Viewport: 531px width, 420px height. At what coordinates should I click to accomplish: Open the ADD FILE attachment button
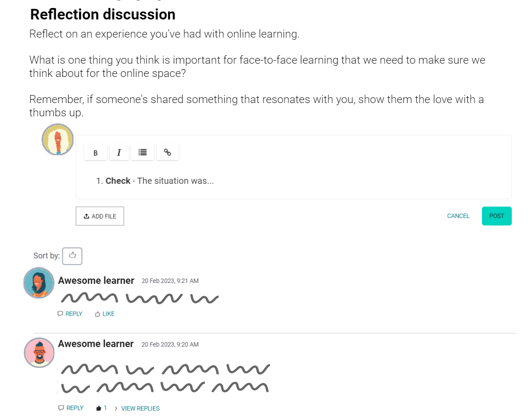pyautogui.click(x=100, y=216)
